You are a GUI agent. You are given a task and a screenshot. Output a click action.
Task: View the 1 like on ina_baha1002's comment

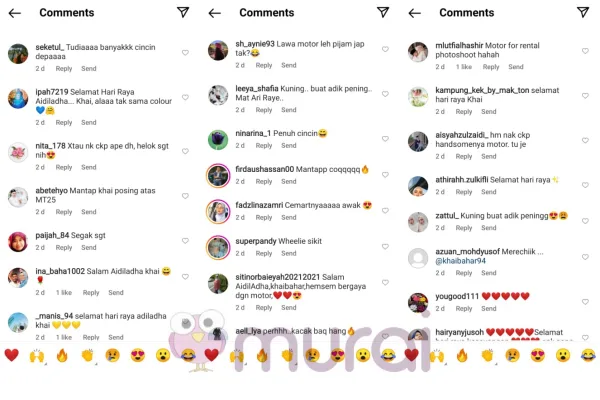[x=64, y=292]
